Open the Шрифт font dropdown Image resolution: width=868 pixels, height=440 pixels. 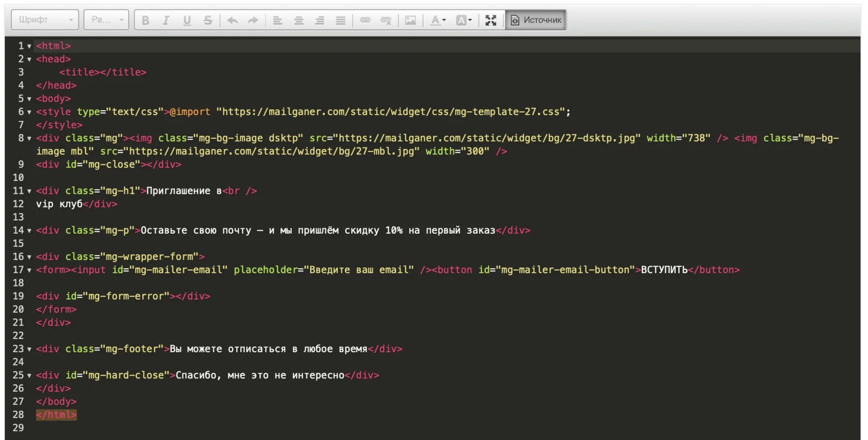pyautogui.click(x=45, y=20)
